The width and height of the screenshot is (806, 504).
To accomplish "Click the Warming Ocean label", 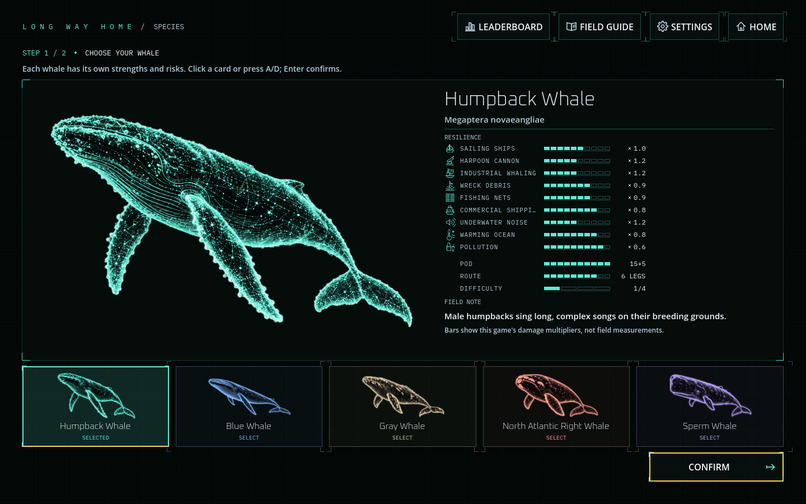I will tap(487, 235).
